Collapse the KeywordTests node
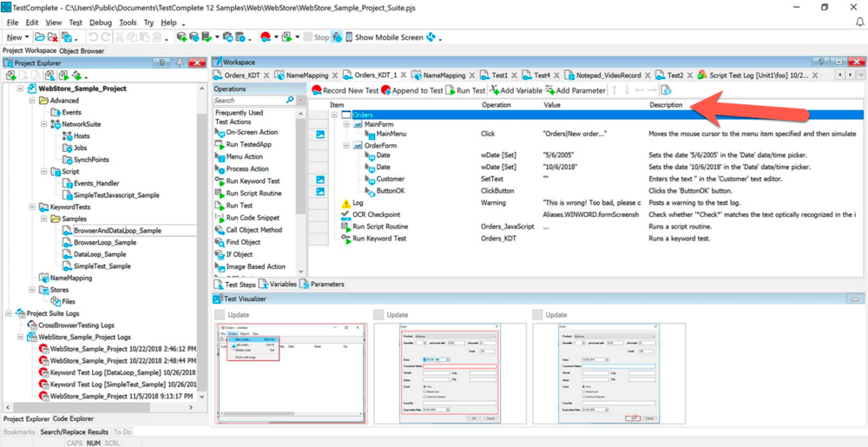Screen dimensions: 868x447 coord(31,207)
